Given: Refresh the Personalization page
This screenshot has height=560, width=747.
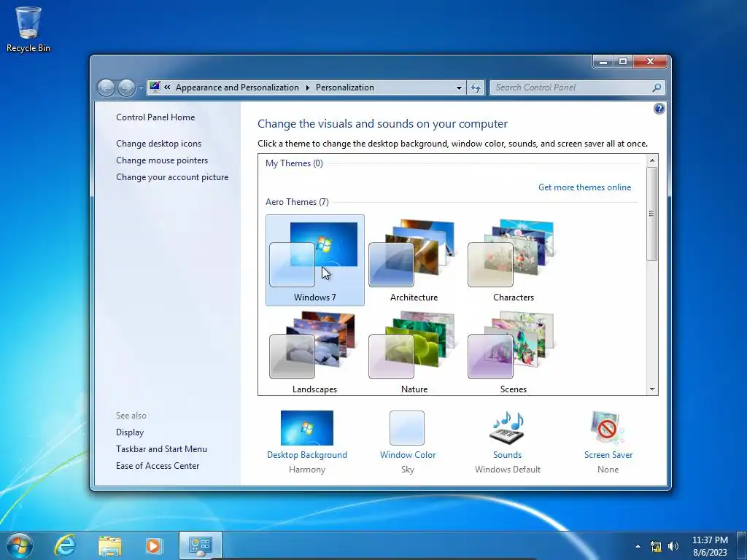Looking at the screenshot, I should click(476, 87).
